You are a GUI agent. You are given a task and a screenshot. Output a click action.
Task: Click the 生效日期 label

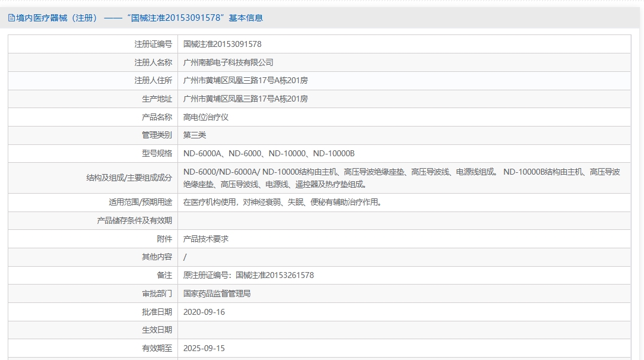(x=157, y=330)
